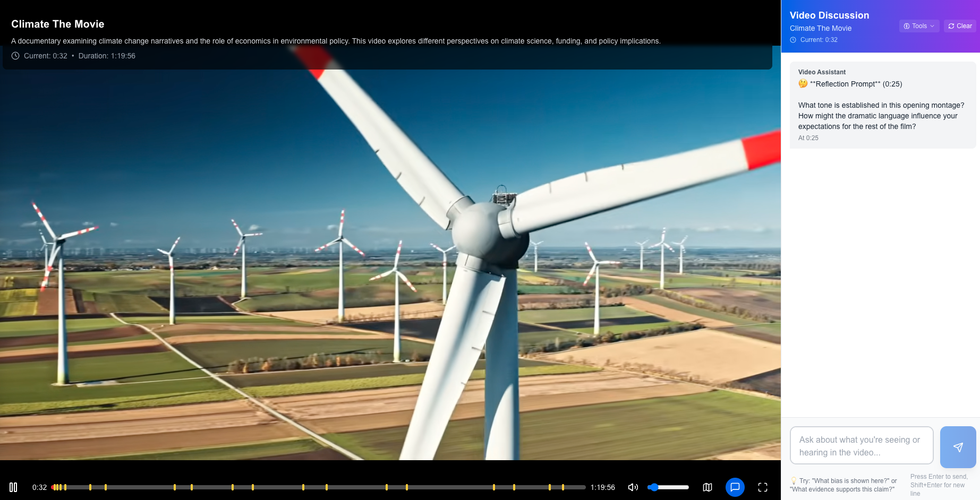The image size is (980, 500).
Task: Click the documentary description text
Action: [x=336, y=41]
